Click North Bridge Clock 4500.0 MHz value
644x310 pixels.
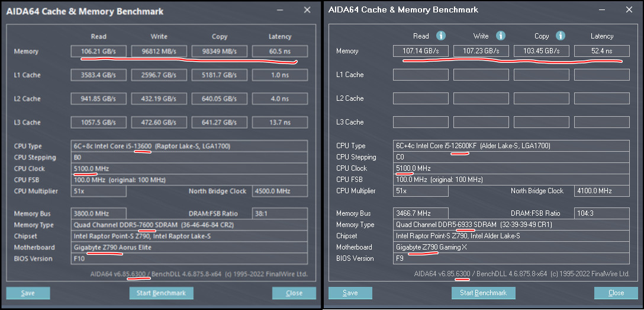pos(280,191)
